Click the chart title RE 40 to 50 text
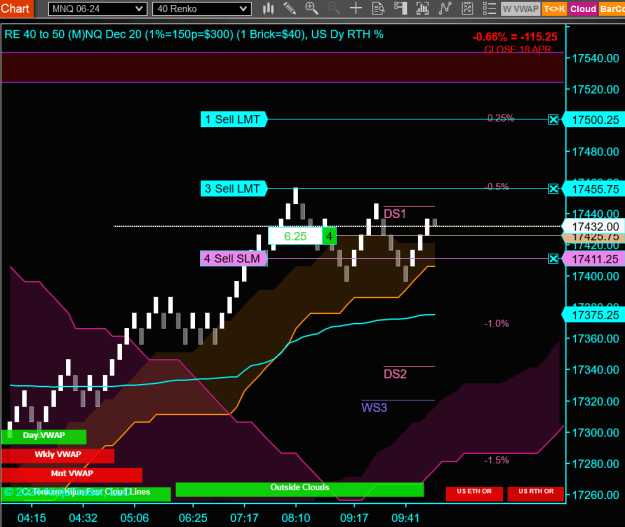This screenshot has height=527, width=625. click(194, 34)
